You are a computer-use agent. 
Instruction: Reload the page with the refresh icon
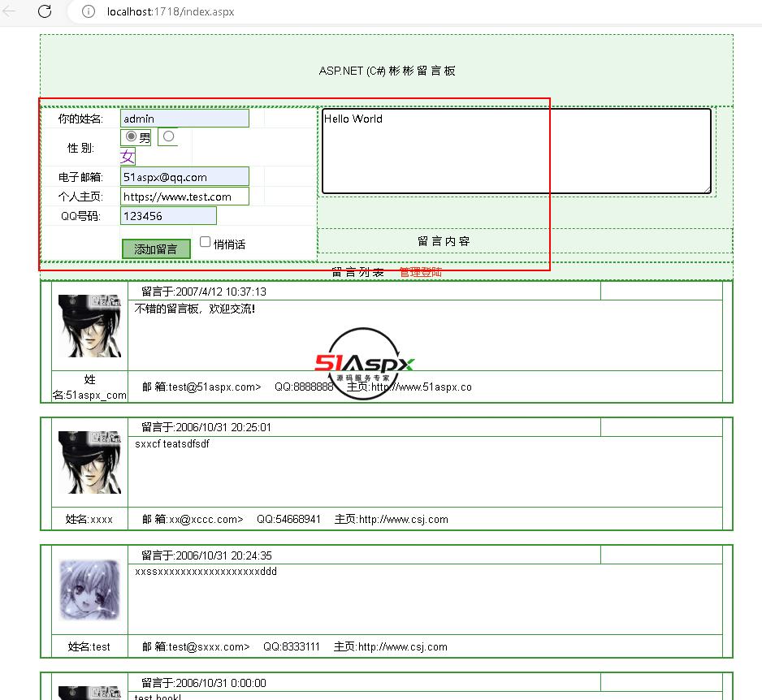pyautogui.click(x=45, y=11)
